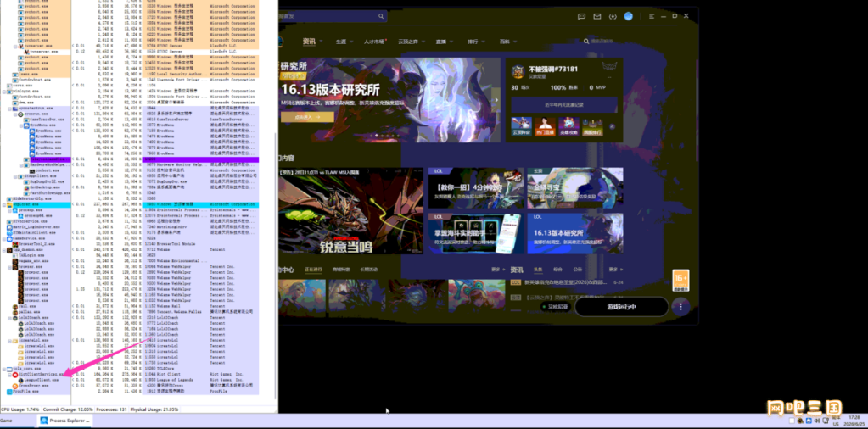The width and height of the screenshot is (868, 429).
Task: Click the three-dot more options button near game launch
Action: [x=680, y=306]
